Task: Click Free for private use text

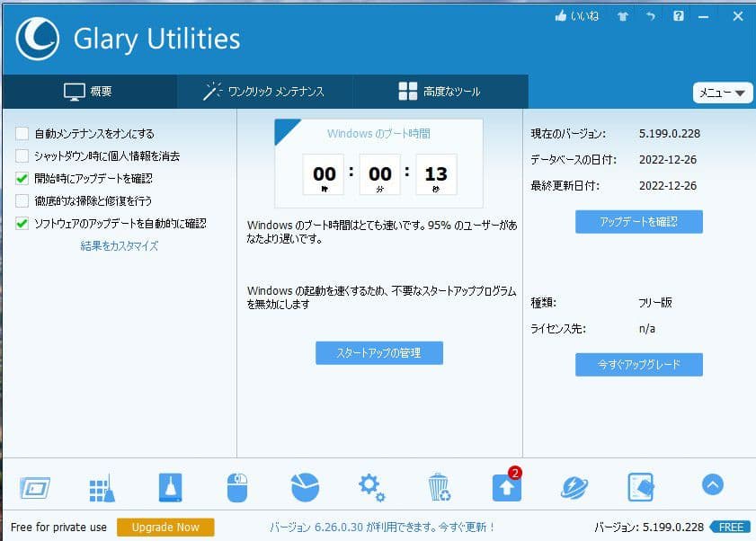Action: 58,527
